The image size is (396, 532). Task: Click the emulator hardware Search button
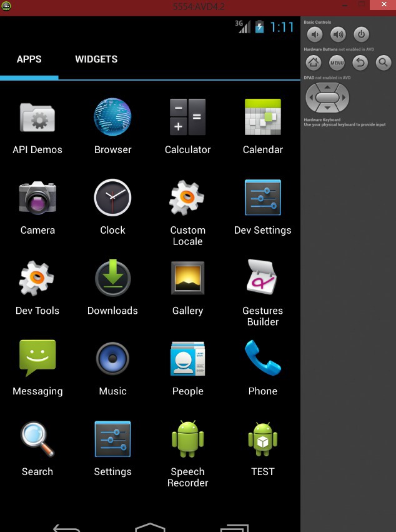coord(384,63)
